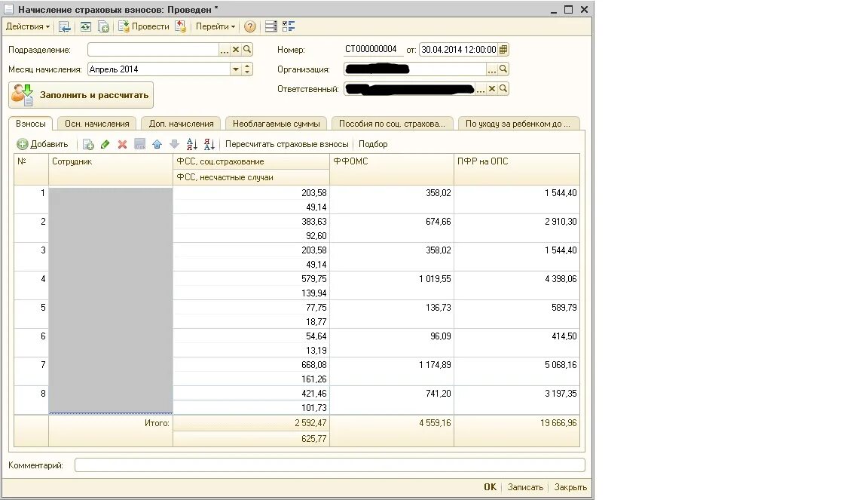The height and width of the screenshot is (500, 868).
Task: Open Подразделение with magnifier icon
Action: click(x=247, y=49)
